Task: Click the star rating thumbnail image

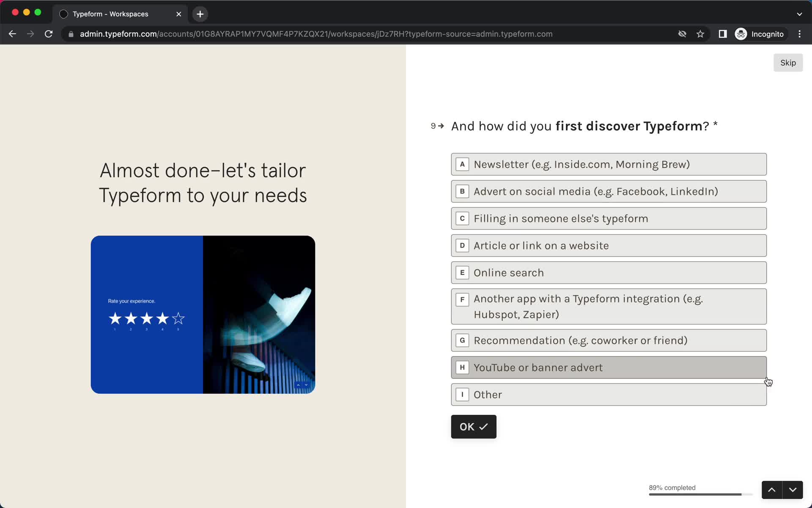Action: click(203, 314)
